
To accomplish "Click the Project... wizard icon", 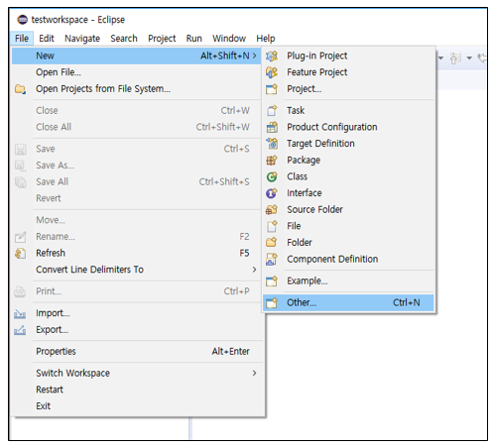I will tap(272, 89).
